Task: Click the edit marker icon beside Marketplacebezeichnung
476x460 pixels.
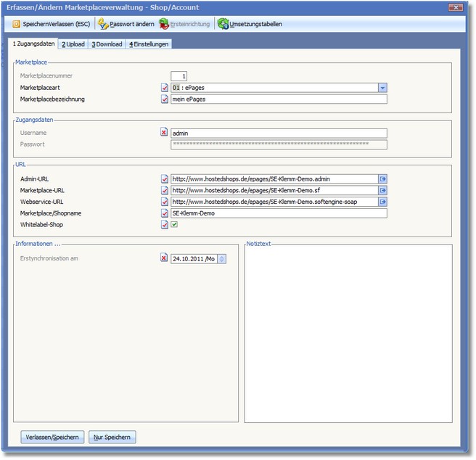Action: pyautogui.click(x=164, y=99)
